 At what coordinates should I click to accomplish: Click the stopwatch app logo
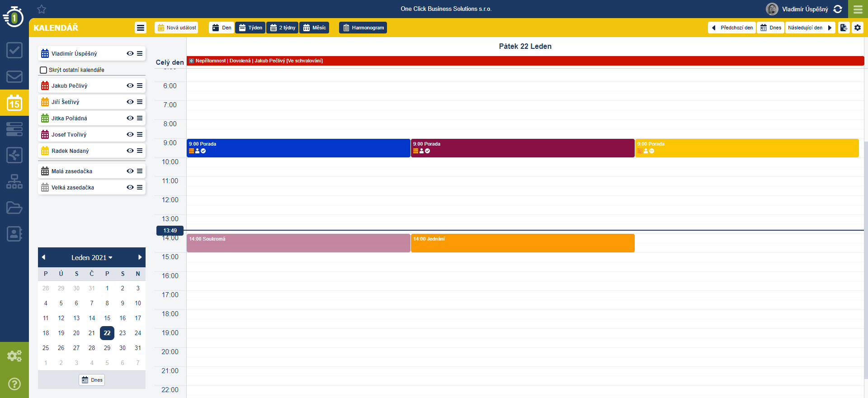(x=14, y=17)
